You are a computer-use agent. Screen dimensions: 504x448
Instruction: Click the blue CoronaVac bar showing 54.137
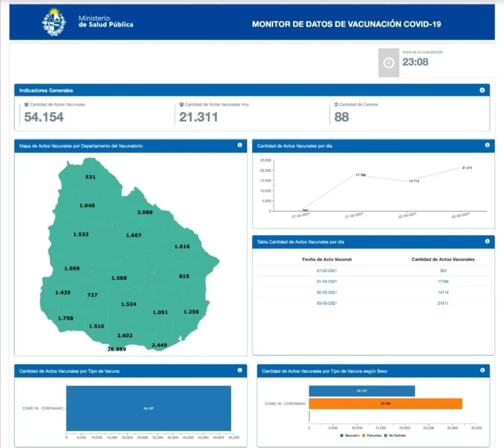point(148,408)
